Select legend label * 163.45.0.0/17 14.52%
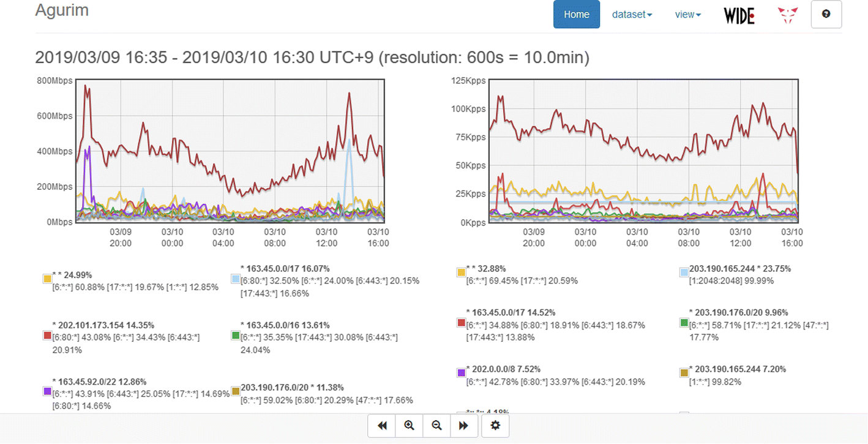Screen dimensions: 868x444 (511, 312)
